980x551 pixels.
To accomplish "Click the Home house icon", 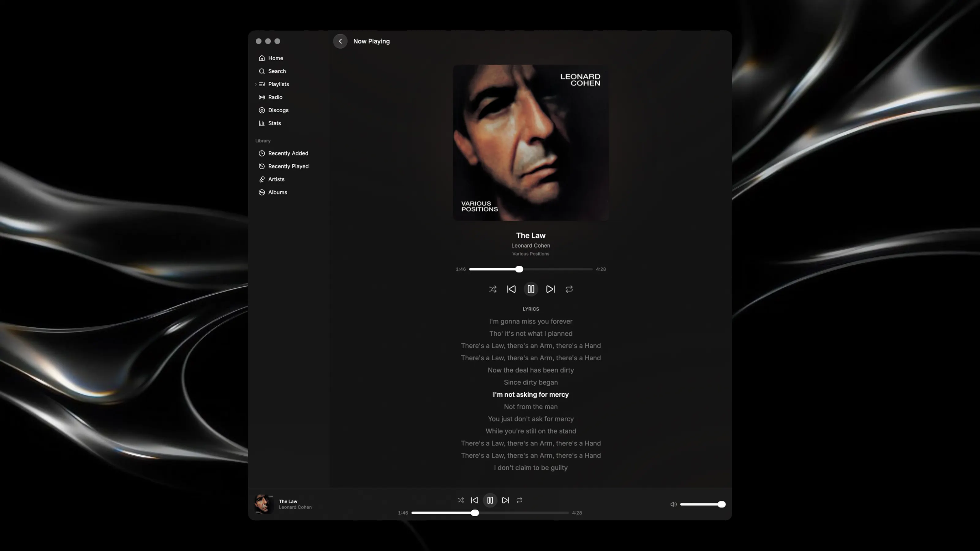I will pyautogui.click(x=262, y=58).
